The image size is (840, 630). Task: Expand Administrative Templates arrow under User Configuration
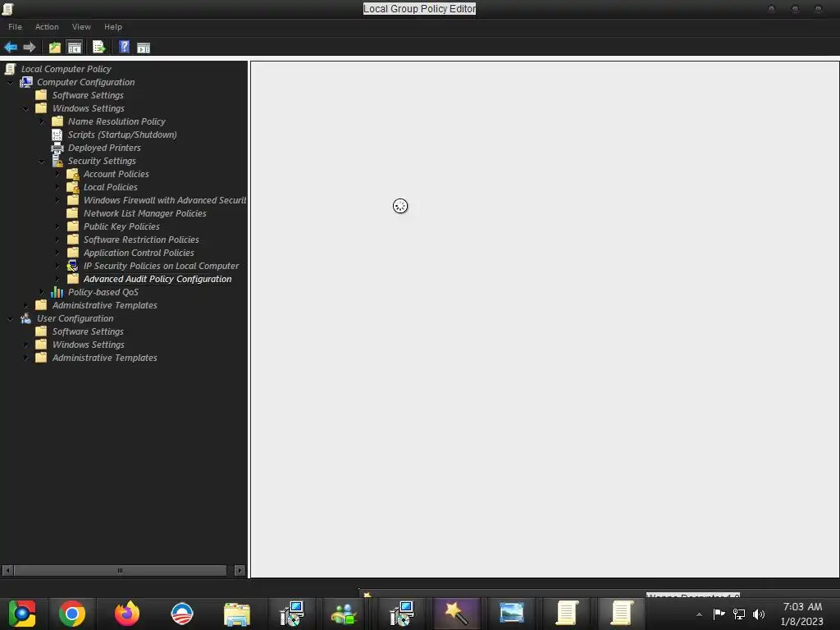coord(26,358)
